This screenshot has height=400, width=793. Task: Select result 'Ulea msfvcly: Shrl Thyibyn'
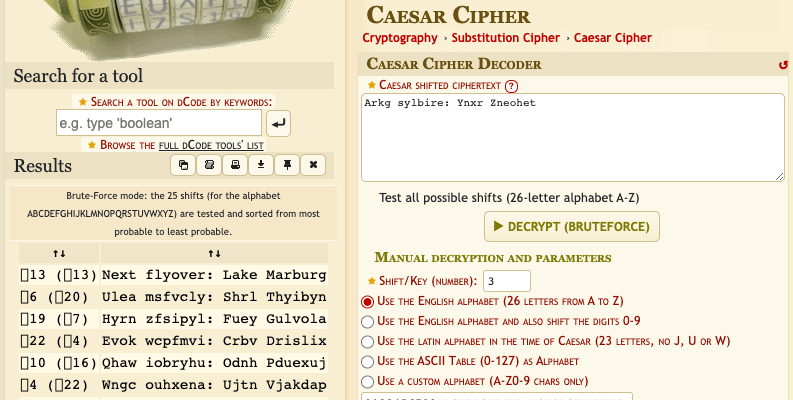[x=214, y=297]
